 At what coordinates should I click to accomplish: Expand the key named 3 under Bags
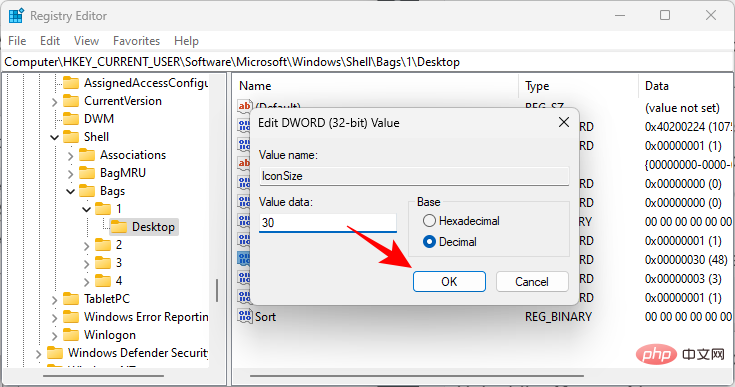coord(86,263)
